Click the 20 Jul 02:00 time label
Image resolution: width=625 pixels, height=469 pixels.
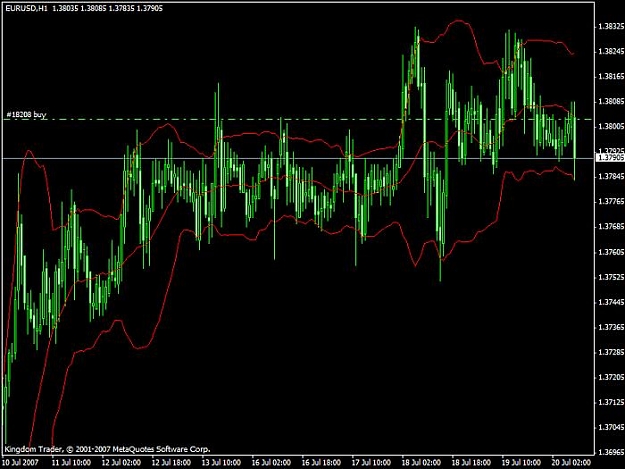pyautogui.click(x=571, y=463)
